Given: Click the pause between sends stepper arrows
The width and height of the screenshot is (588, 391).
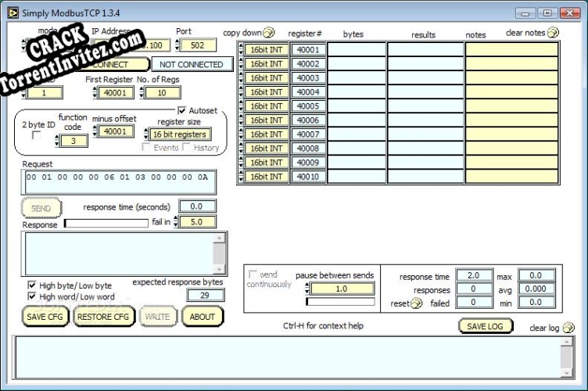Looking at the screenshot, I should pos(307,289).
